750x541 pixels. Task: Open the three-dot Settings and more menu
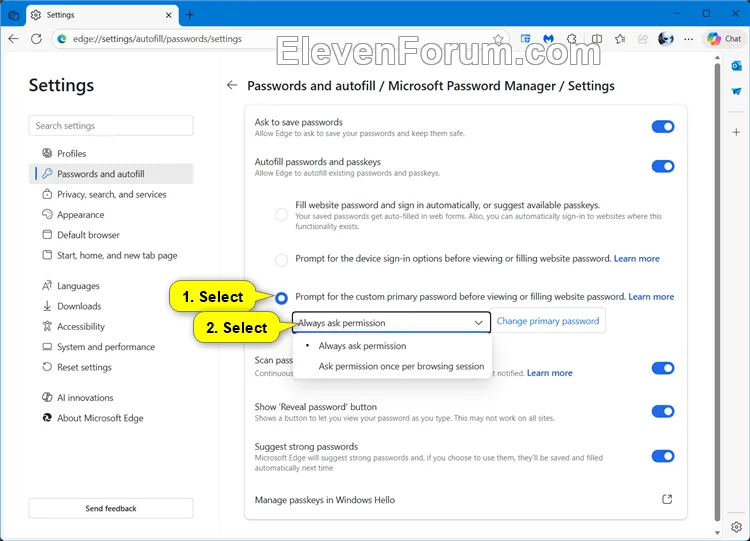(688, 39)
